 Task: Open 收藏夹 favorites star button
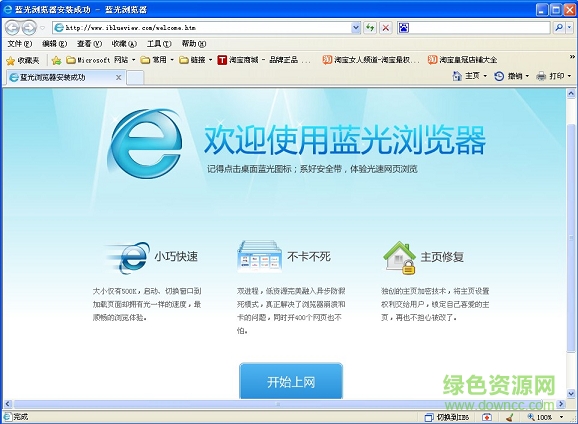click(x=23, y=60)
